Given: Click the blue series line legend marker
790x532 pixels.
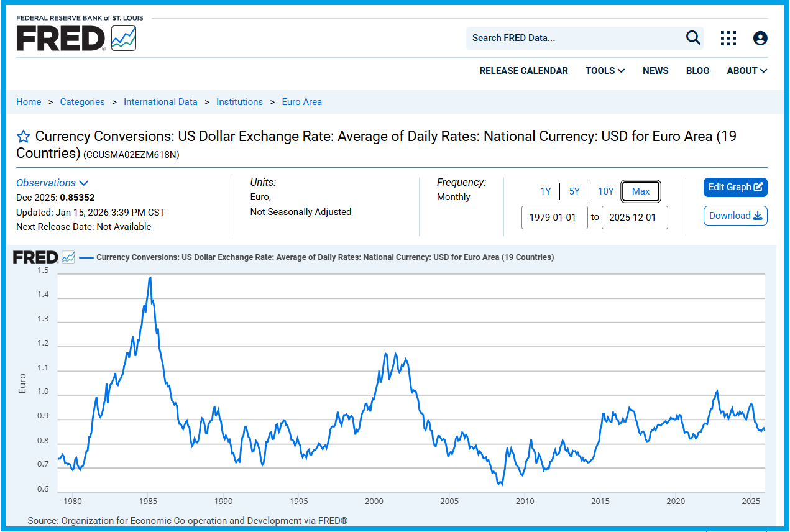Looking at the screenshot, I should click(x=86, y=257).
